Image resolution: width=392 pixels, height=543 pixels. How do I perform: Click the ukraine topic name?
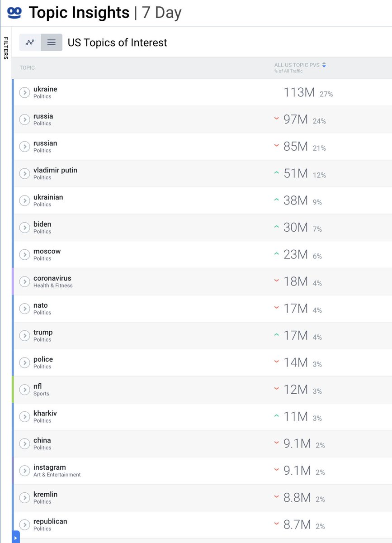tap(45, 89)
